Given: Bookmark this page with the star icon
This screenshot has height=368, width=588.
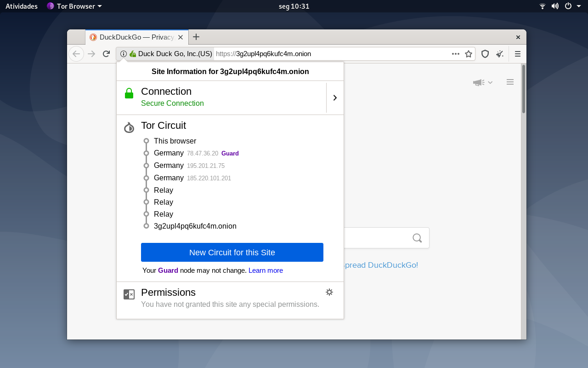Looking at the screenshot, I should 469,54.
